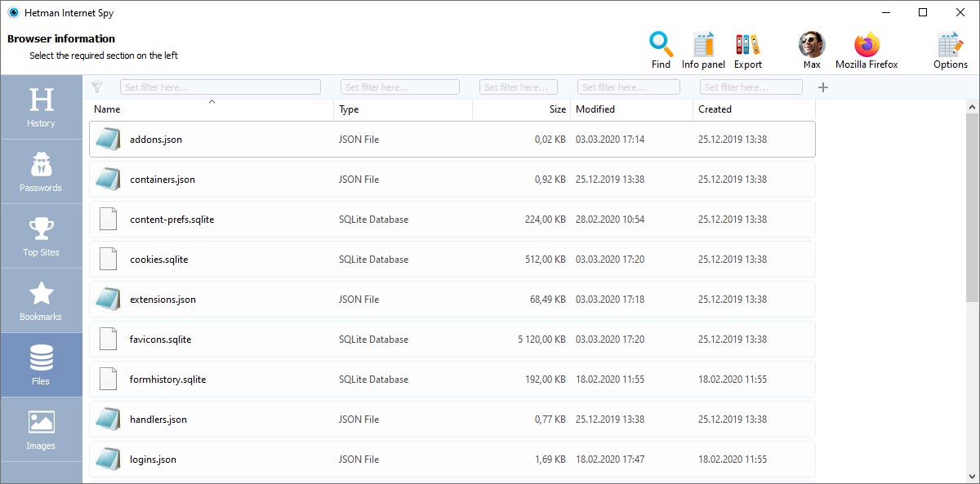Open the Images section
The image size is (980, 484).
click(x=41, y=429)
